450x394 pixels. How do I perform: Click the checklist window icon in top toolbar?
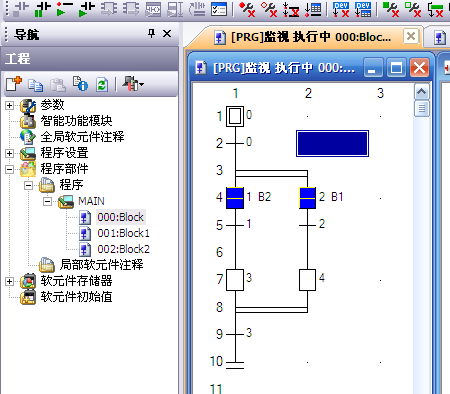point(219,9)
